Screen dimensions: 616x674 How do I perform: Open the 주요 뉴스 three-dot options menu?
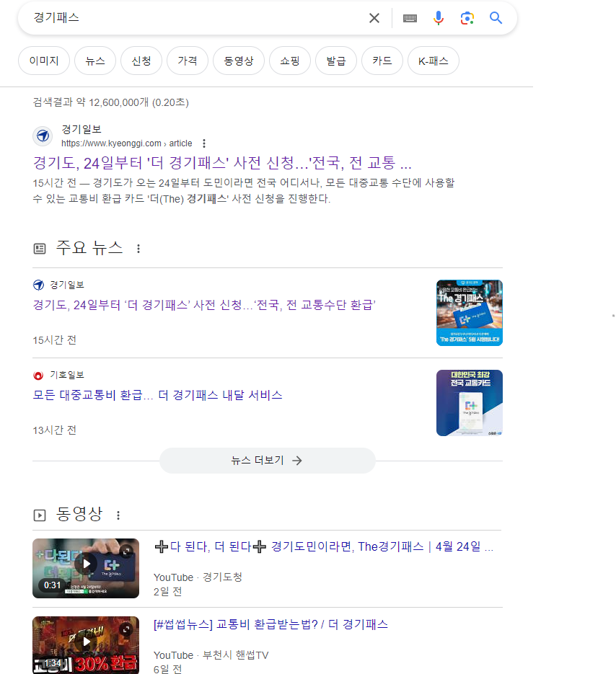click(138, 248)
